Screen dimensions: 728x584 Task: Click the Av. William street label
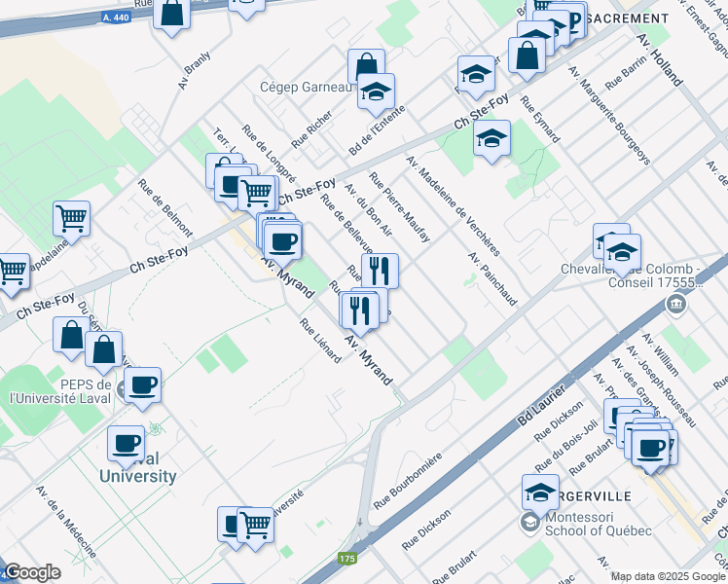661,354
